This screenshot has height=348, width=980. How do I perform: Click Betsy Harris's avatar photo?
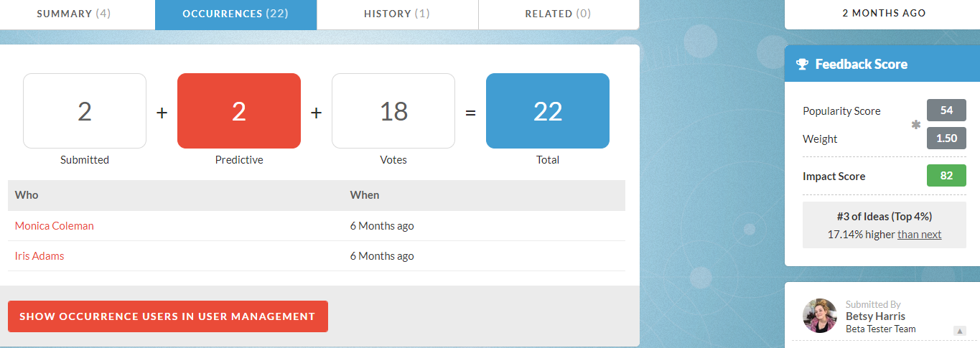tap(819, 316)
